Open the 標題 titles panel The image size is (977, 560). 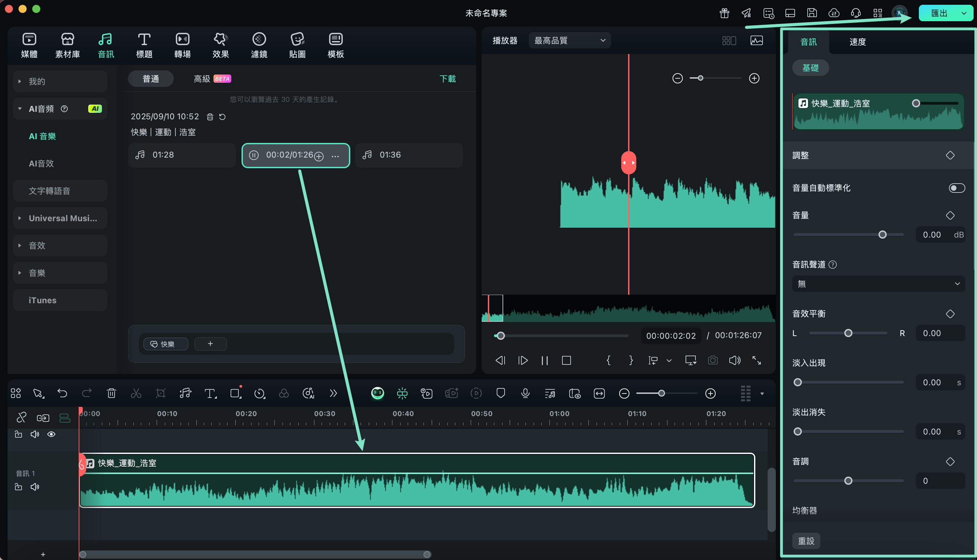[144, 45]
